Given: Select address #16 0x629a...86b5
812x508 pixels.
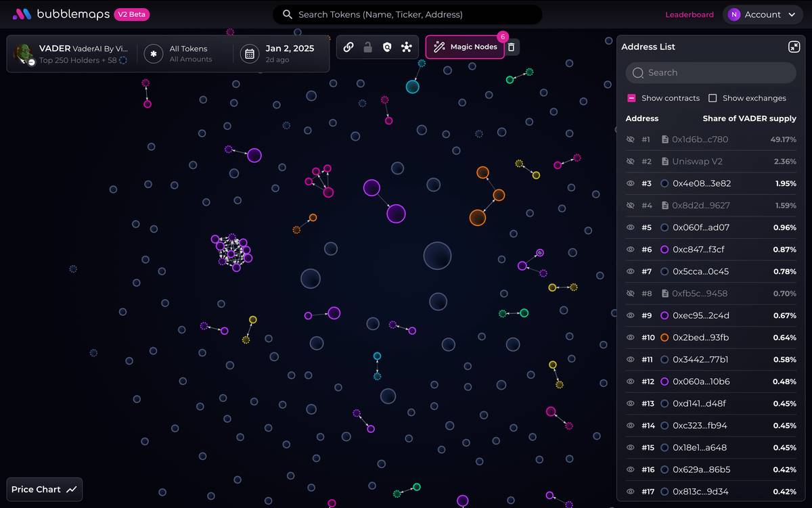Looking at the screenshot, I should click(710, 469).
